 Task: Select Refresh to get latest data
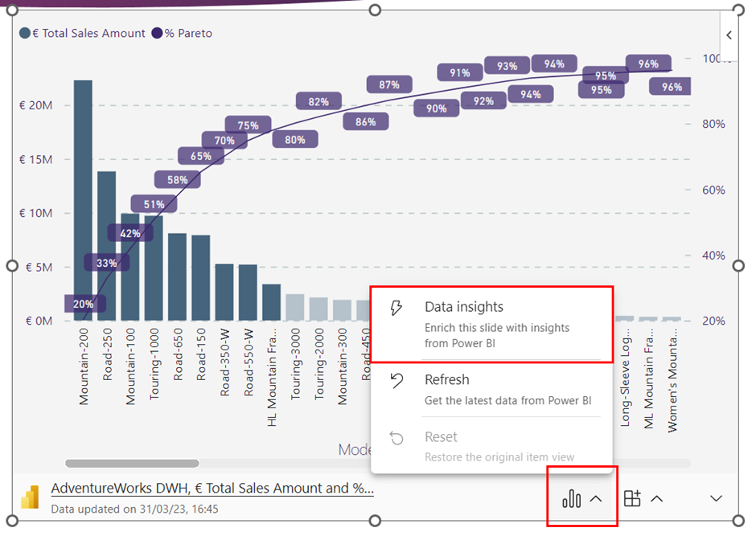click(x=447, y=379)
